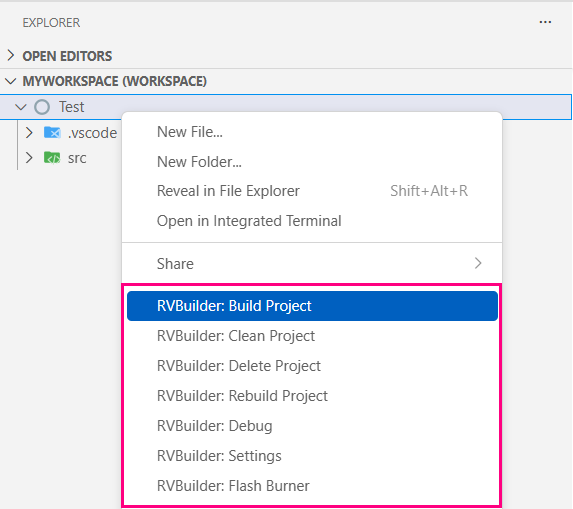Image resolution: width=573 pixels, height=509 pixels.
Task: Open the Share submenu arrow
Action: [x=478, y=263]
